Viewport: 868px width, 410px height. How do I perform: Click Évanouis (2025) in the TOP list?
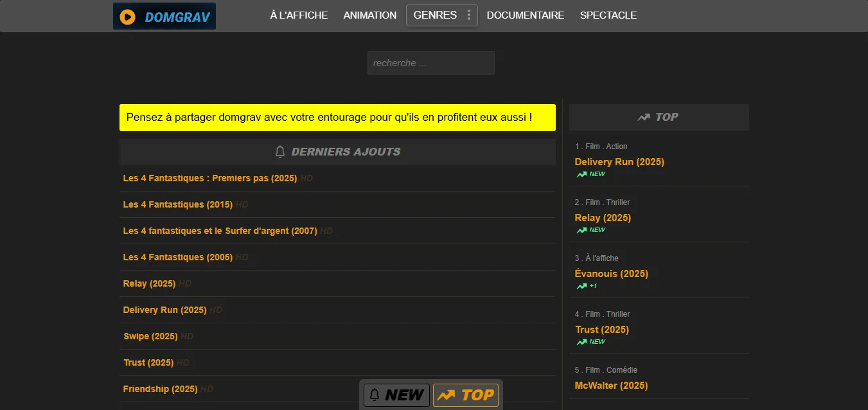(x=611, y=274)
